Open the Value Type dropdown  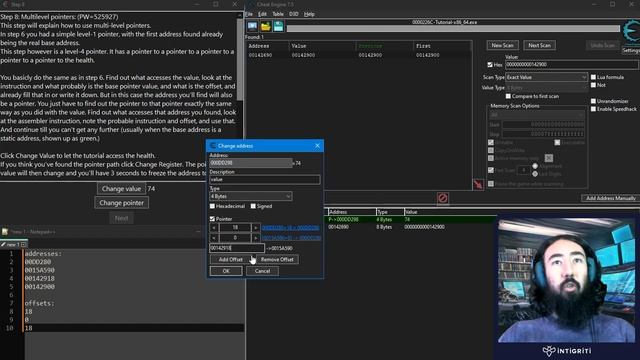point(546,88)
